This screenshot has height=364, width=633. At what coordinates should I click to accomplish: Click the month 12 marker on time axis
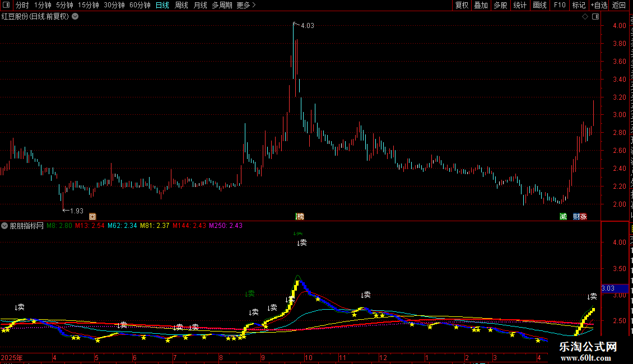point(383,358)
